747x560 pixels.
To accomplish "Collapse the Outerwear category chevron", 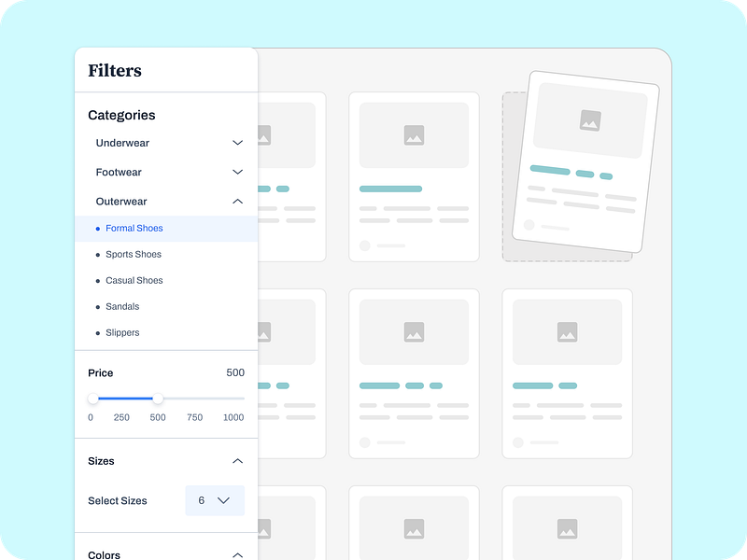I will pyautogui.click(x=237, y=202).
